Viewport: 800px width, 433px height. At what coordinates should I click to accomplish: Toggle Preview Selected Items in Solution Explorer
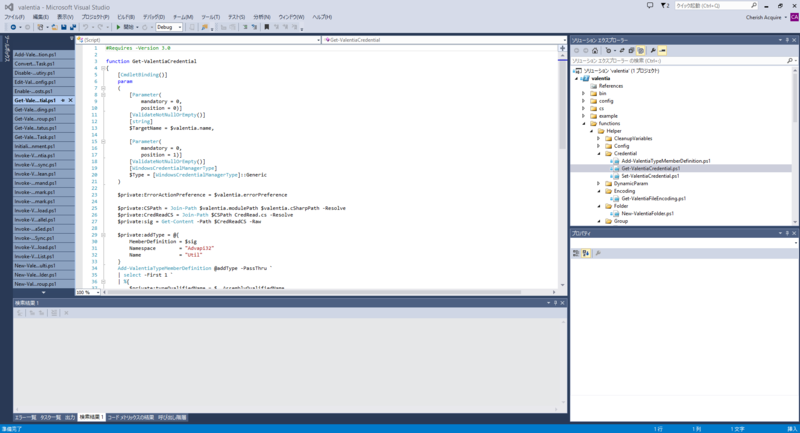point(662,50)
